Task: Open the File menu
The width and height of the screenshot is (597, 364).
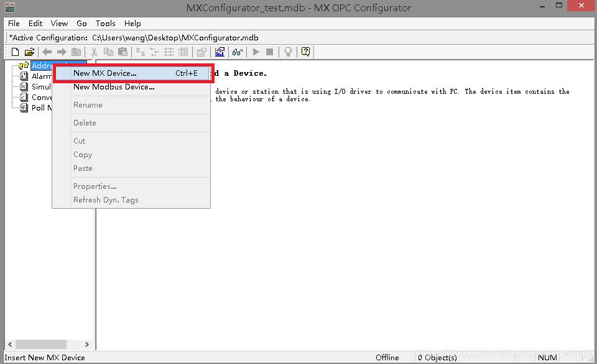Action: coord(14,24)
